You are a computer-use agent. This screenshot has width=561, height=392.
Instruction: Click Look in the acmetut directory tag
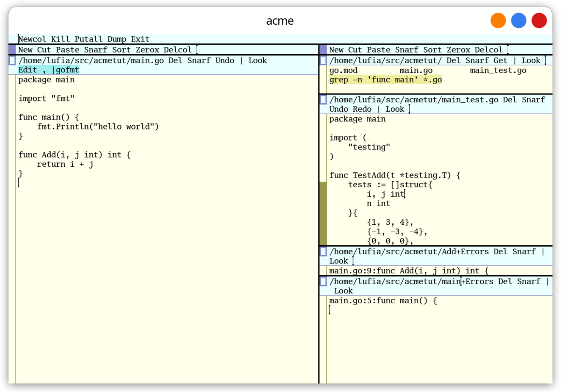click(x=531, y=60)
